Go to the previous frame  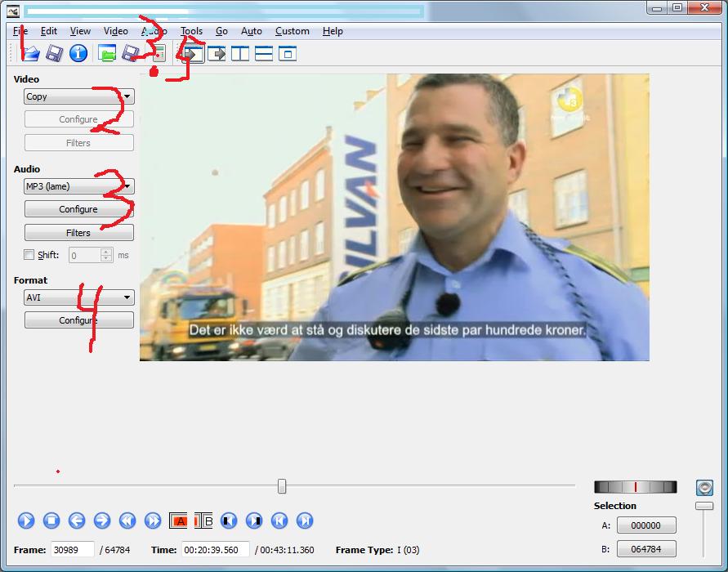[77, 521]
